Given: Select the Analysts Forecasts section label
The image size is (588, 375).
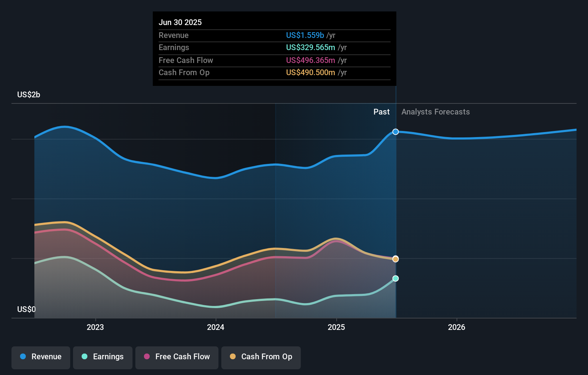Looking at the screenshot, I should point(435,112).
